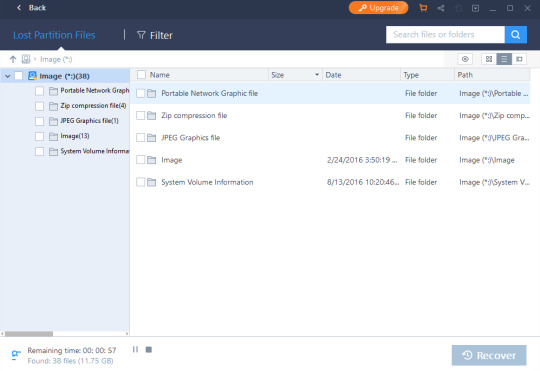Switch to large thumbnails grid view
The width and height of the screenshot is (540, 371).
[x=489, y=59]
